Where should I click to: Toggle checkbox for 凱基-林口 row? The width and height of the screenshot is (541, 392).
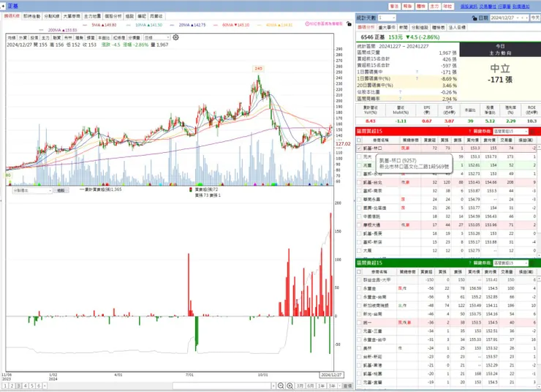click(359, 148)
